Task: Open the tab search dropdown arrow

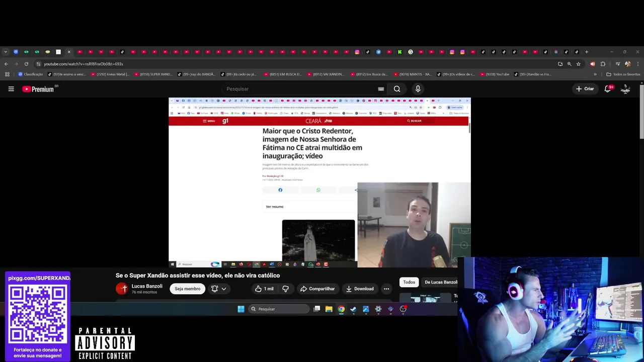Action: [5, 52]
